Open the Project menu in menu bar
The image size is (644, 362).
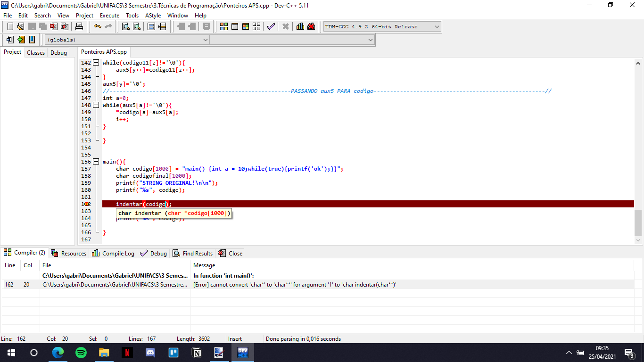pyautogui.click(x=84, y=16)
